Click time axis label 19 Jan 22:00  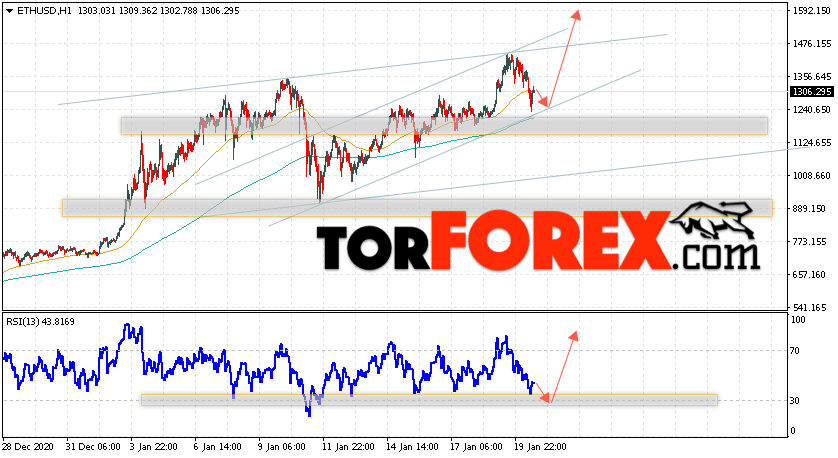point(541,447)
